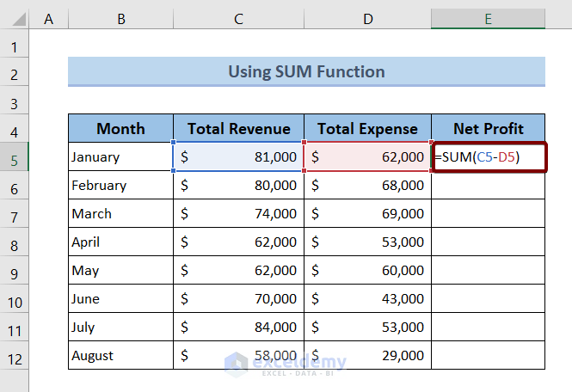Select the Net Profit header cell
Image resolution: width=572 pixels, height=392 pixels.
coord(488,129)
